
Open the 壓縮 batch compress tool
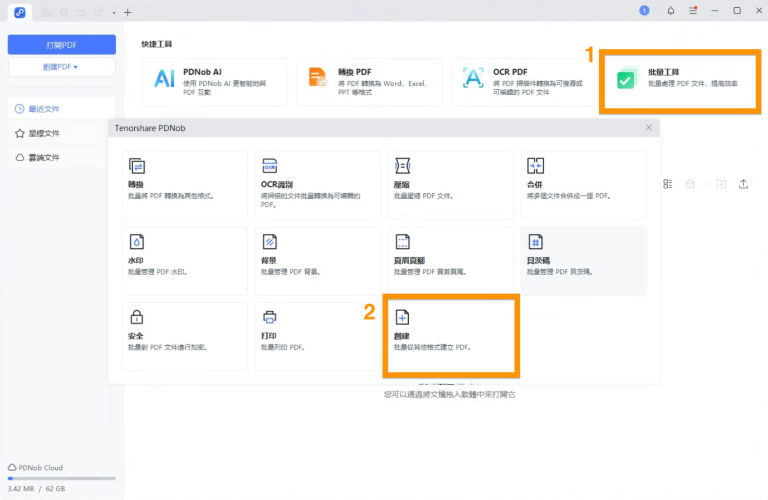(x=451, y=185)
